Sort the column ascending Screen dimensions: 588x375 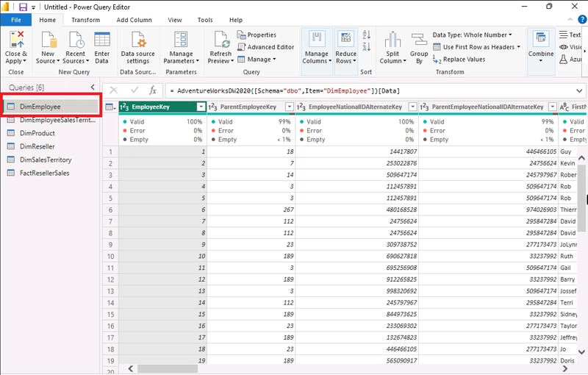[x=366, y=35]
